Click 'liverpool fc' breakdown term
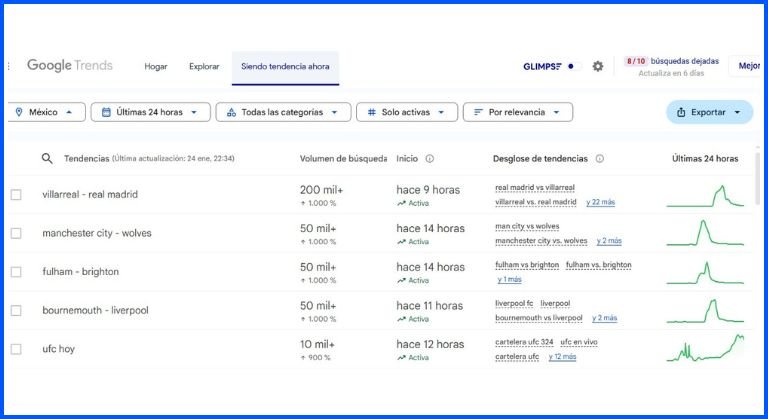Viewport: 768px width, 419px height. click(514, 303)
